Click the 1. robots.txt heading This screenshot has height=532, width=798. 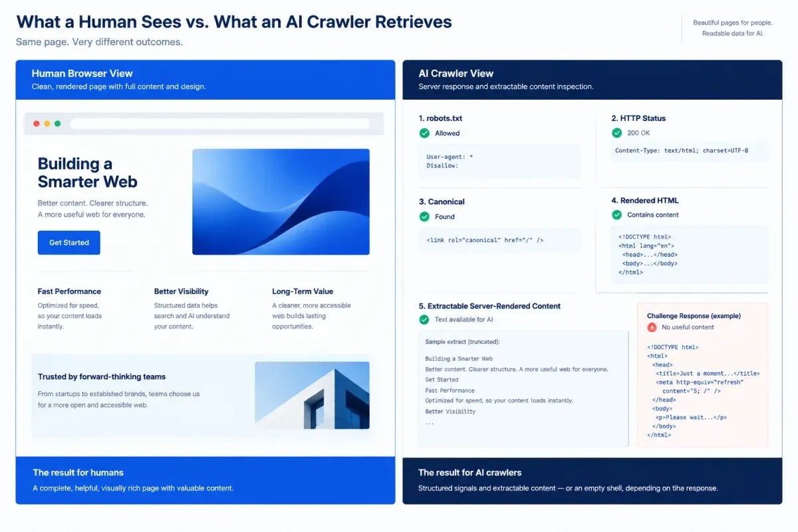coord(440,118)
